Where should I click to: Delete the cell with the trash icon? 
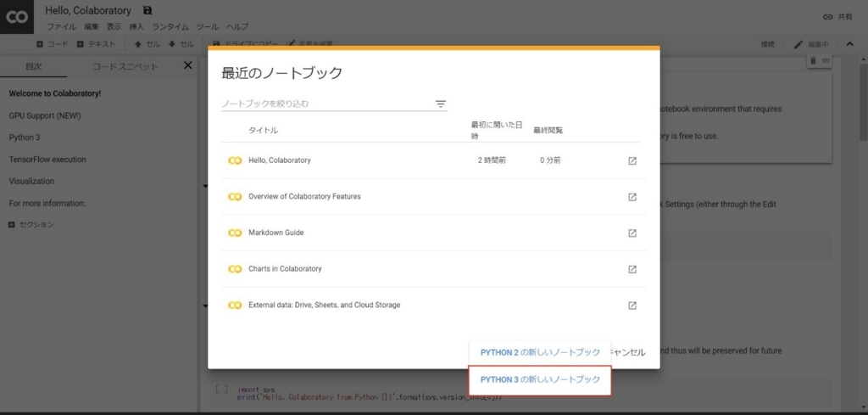[813, 60]
